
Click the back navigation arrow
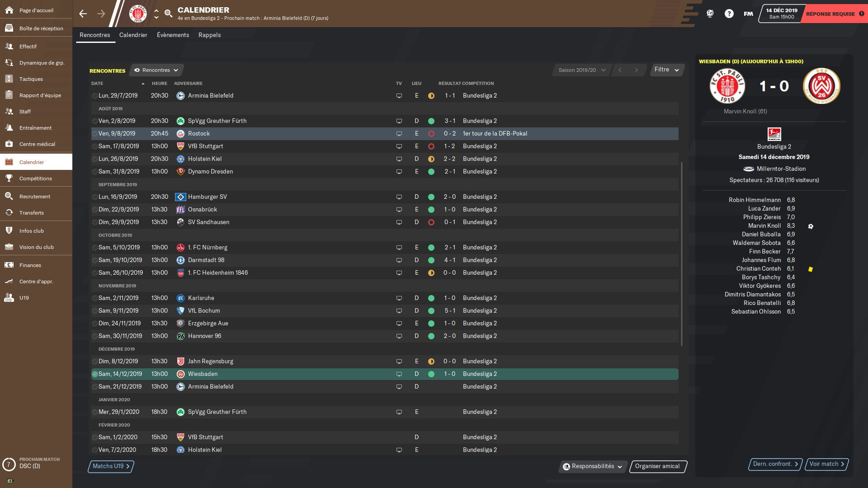point(83,14)
